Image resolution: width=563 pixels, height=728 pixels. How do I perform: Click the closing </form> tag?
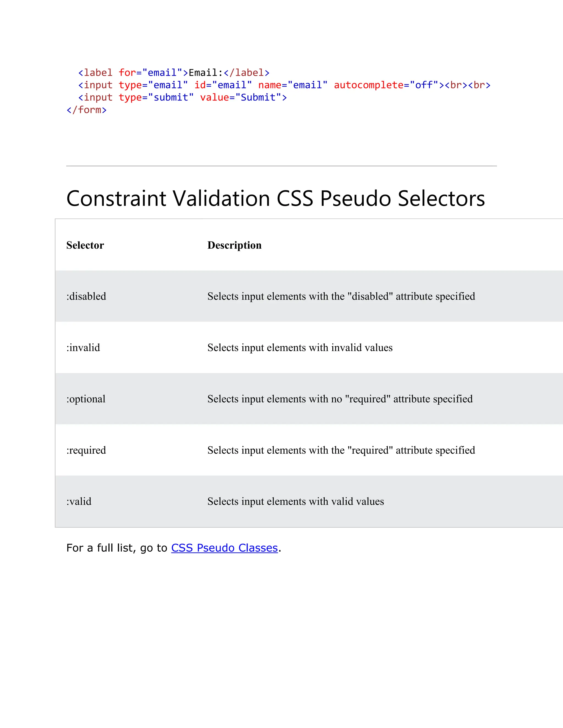pos(86,110)
